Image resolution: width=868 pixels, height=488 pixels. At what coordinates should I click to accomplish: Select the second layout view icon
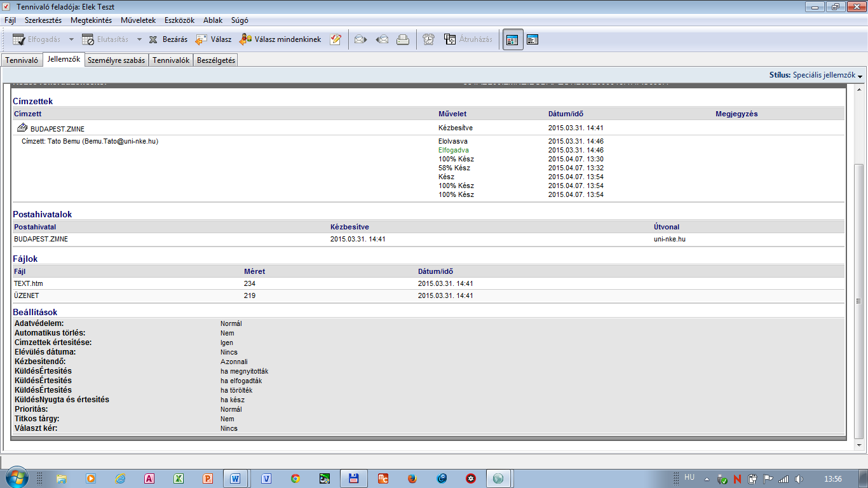pyautogui.click(x=532, y=39)
